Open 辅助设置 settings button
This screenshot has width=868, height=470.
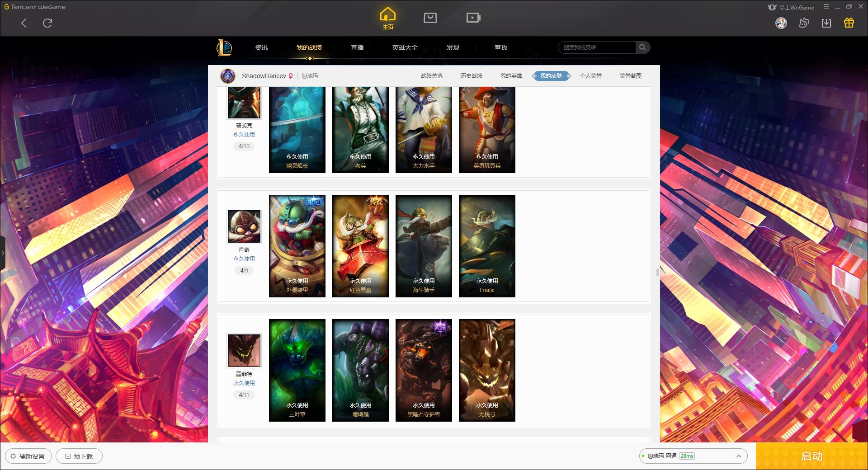[28, 456]
